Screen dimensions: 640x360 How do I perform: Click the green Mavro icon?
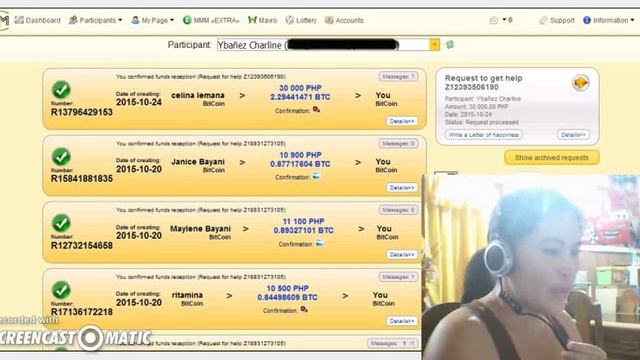[252, 20]
